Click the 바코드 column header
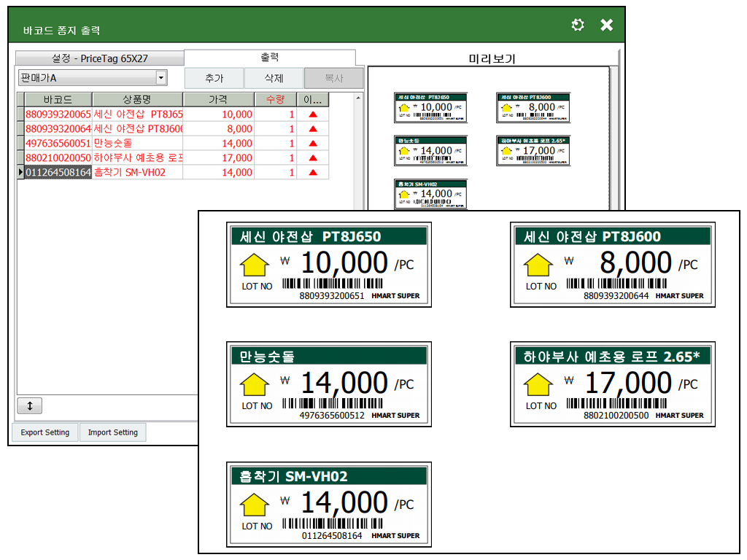Viewport: 747px width, 560px height. 58,99
